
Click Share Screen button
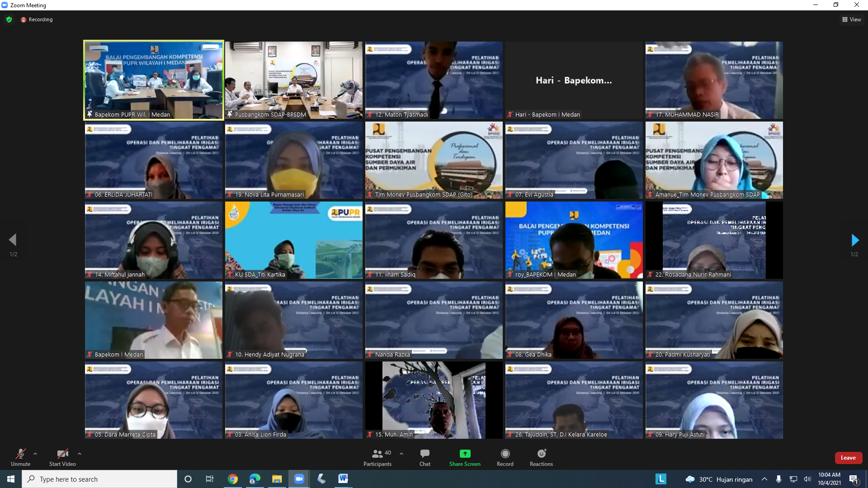(465, 457)
